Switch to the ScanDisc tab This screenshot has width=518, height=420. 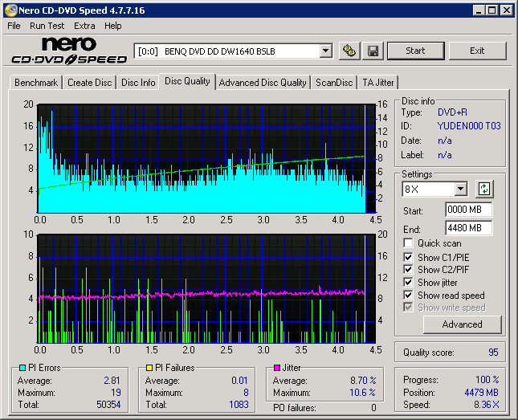[333, 82]
